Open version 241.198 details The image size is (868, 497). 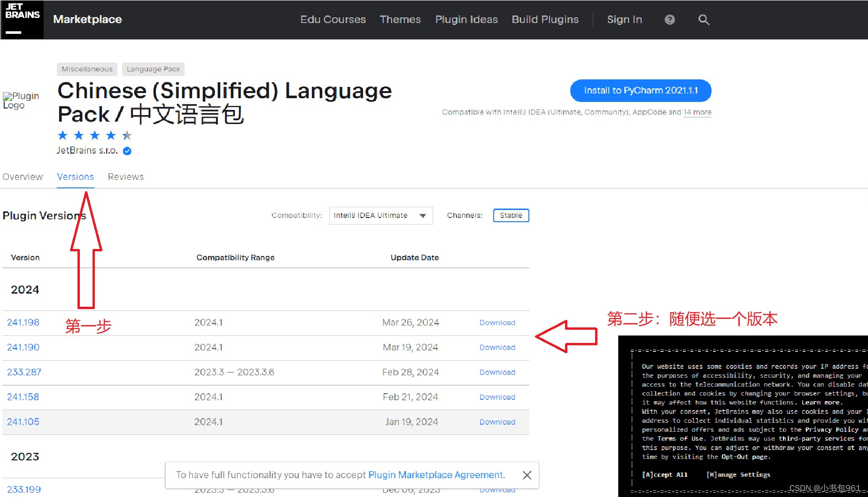[23, 323]
